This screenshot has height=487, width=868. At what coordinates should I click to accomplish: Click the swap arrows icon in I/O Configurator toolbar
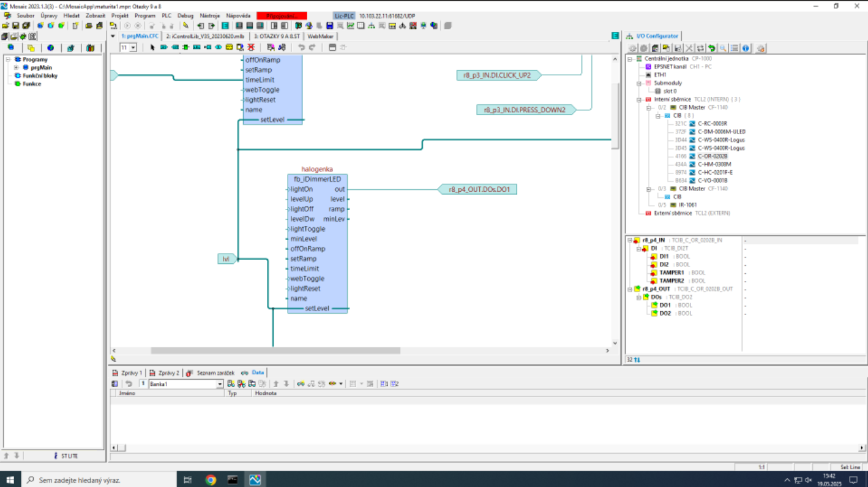click(700, 48)
